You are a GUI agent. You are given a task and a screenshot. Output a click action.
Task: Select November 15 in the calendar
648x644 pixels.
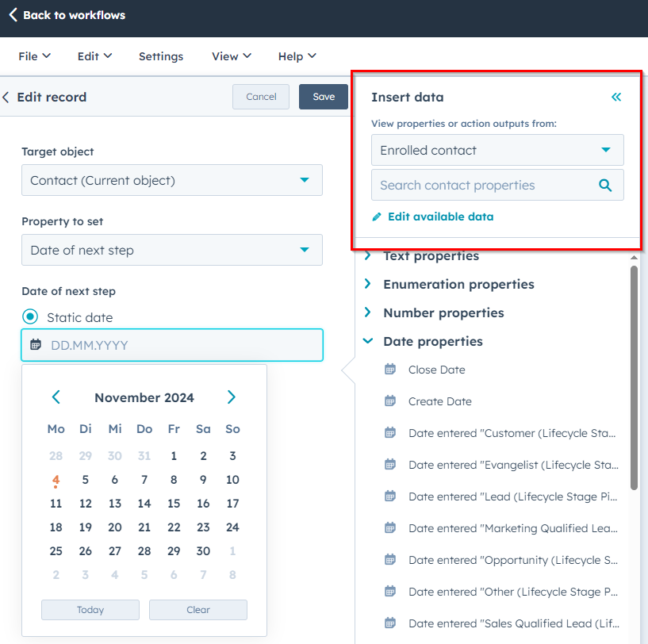pyautogui.click(x=174, y=504)
